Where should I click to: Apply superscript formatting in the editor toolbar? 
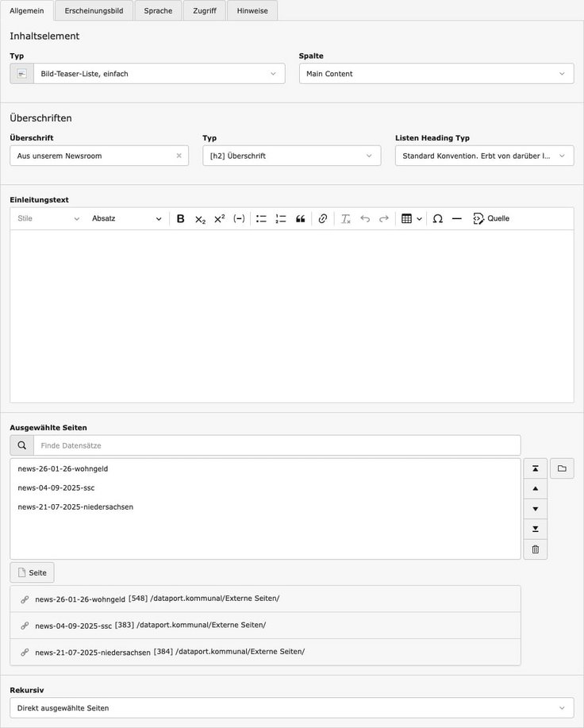click(220, 219)
